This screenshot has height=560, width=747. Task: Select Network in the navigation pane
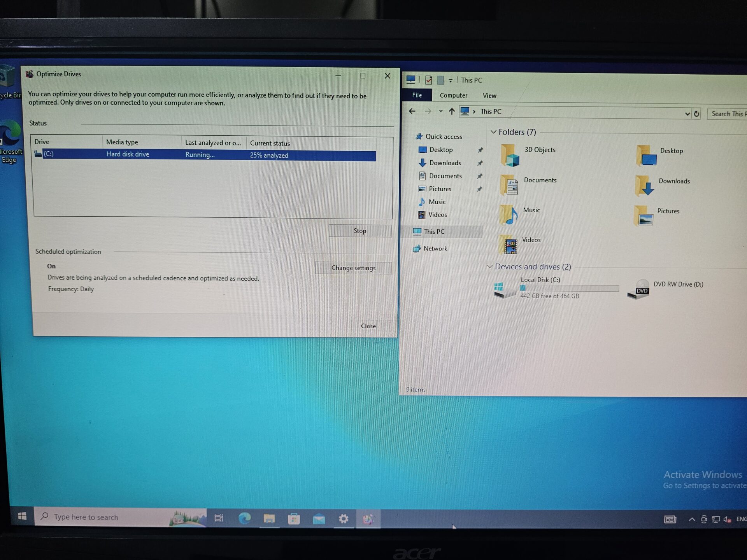tap(435, 248)
